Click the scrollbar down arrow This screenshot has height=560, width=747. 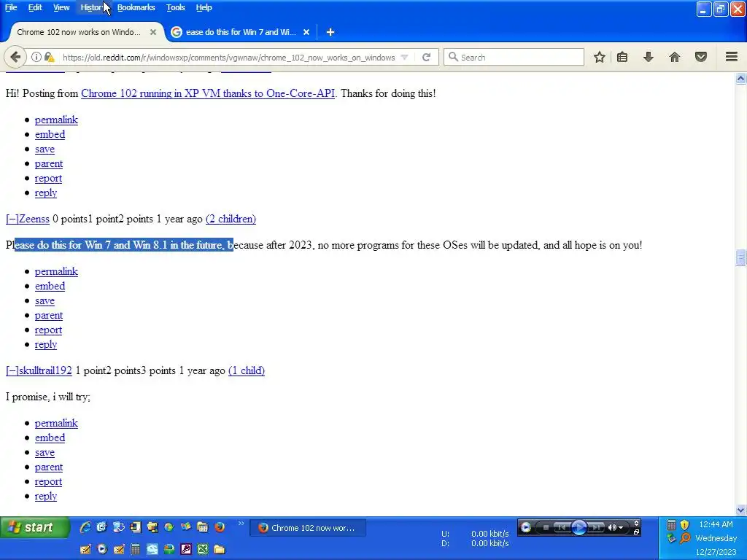[740, 510]
